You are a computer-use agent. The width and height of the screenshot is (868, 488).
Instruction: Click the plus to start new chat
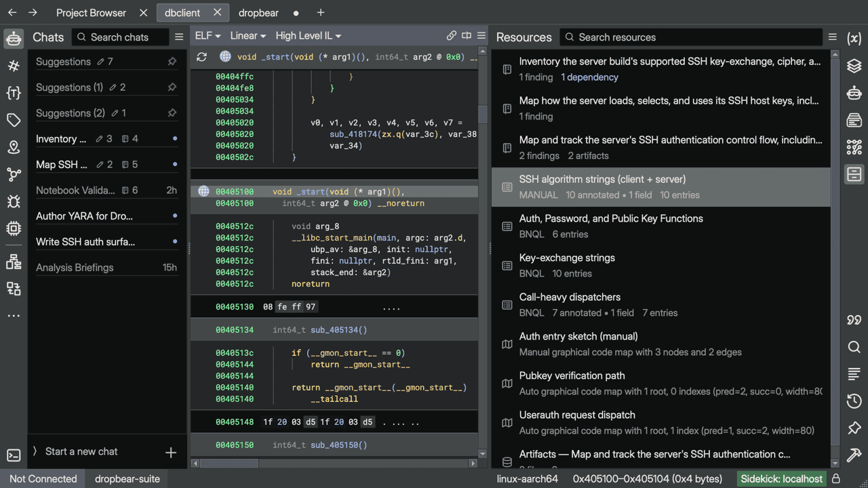[x=171, y=452]
